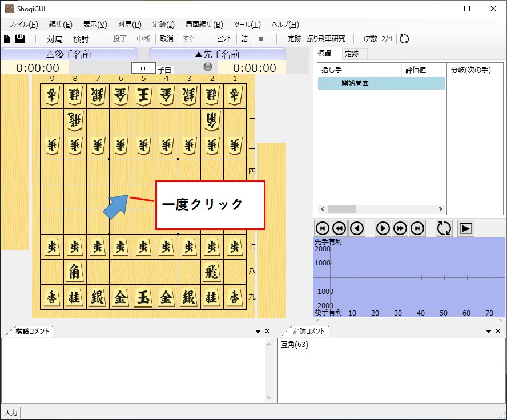Click the save floppy disk icon
Image resolution: width=507 pixels, height=420 pixels.
20,39
